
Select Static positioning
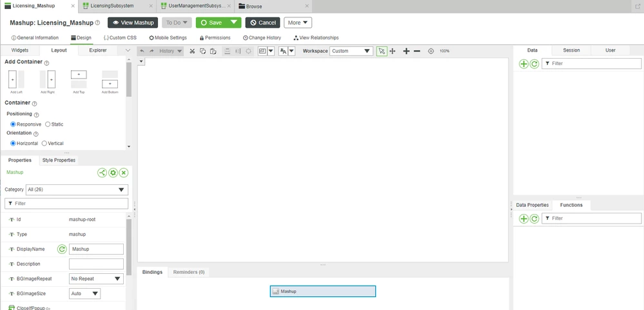[x=48, y=124]
